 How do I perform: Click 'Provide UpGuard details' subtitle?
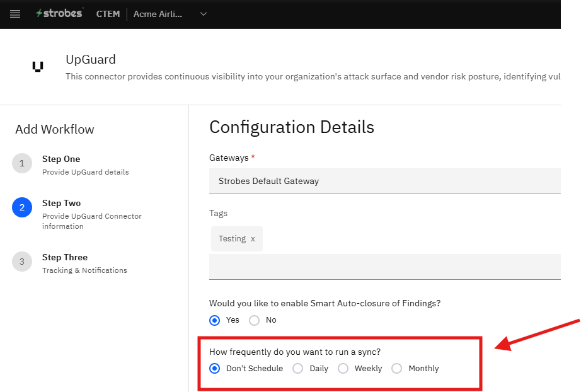pyautogui.click(x=86, y=172)
